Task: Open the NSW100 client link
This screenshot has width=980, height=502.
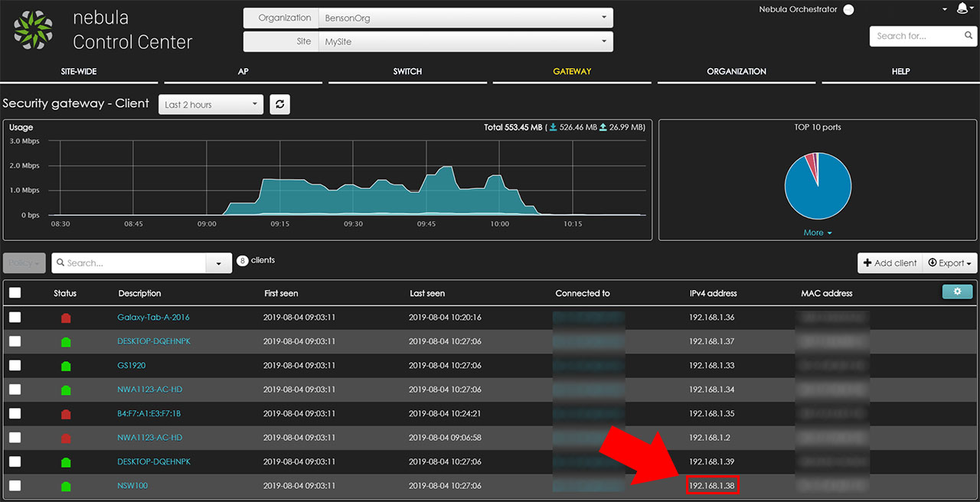Action: (x=132, y=486)
